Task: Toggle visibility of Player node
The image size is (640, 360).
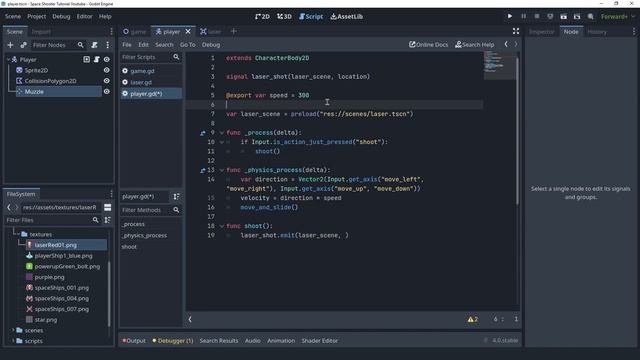Action: (x=107, y=60)
